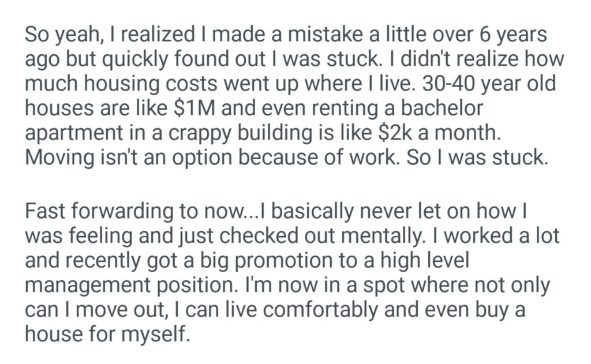Click the words "high level"
Image resolution: width=591 pixels, height=364 pixels.
click(425, 261)
